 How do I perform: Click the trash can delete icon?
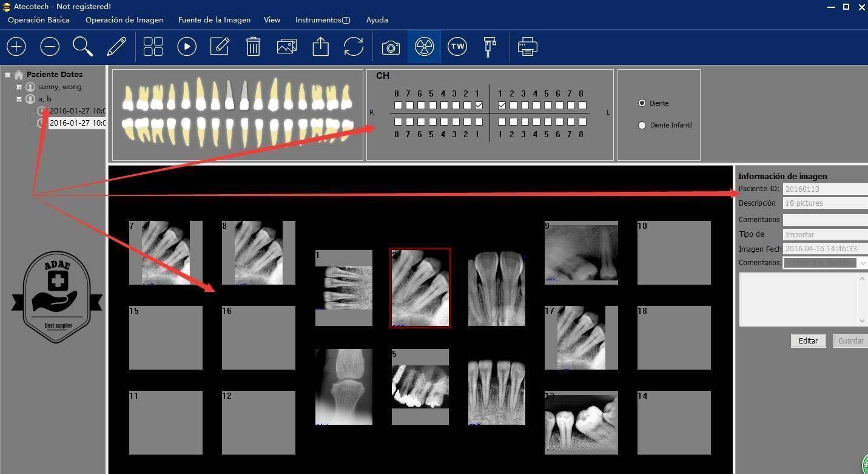click(253, 47)
